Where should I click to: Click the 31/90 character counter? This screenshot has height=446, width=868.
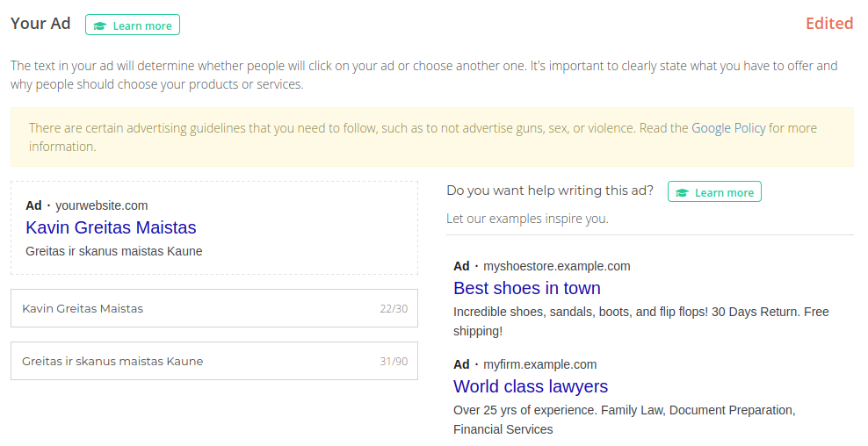tap(394, 362)
